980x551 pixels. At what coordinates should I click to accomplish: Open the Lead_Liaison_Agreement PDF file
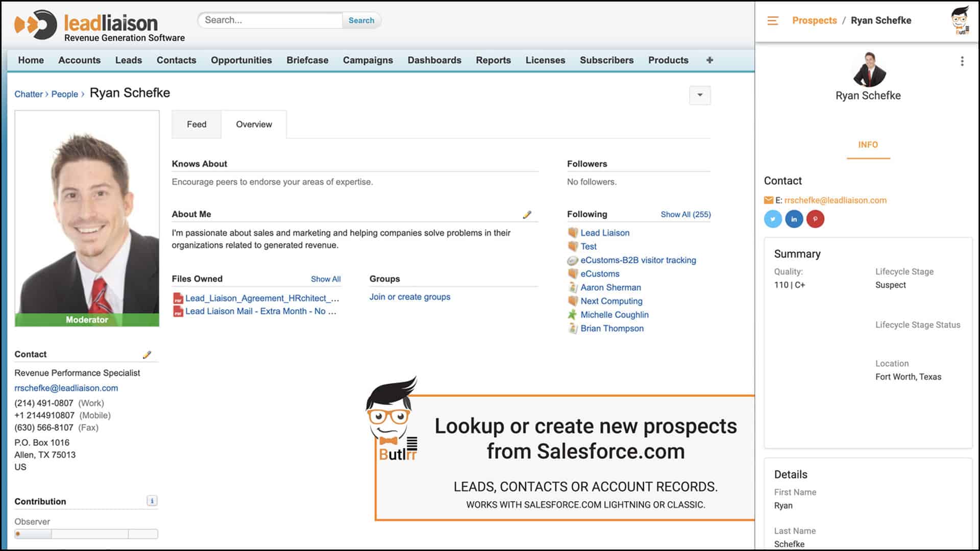tap(261, 298)
